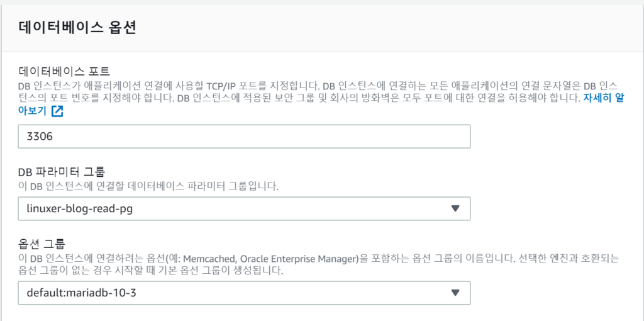This screenshot has height=321, width=644.
Task: Click the 옵션 그룹 label
Action: pos(42,244)
